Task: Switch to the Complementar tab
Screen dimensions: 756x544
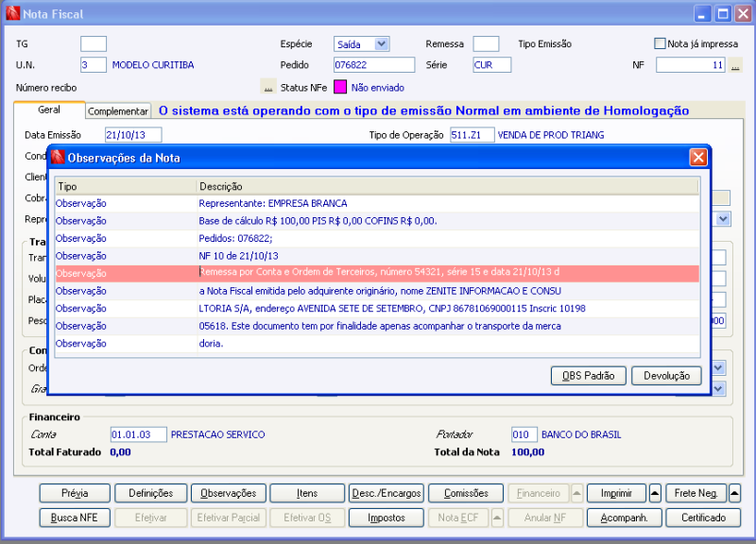Action: coord(117,110)
